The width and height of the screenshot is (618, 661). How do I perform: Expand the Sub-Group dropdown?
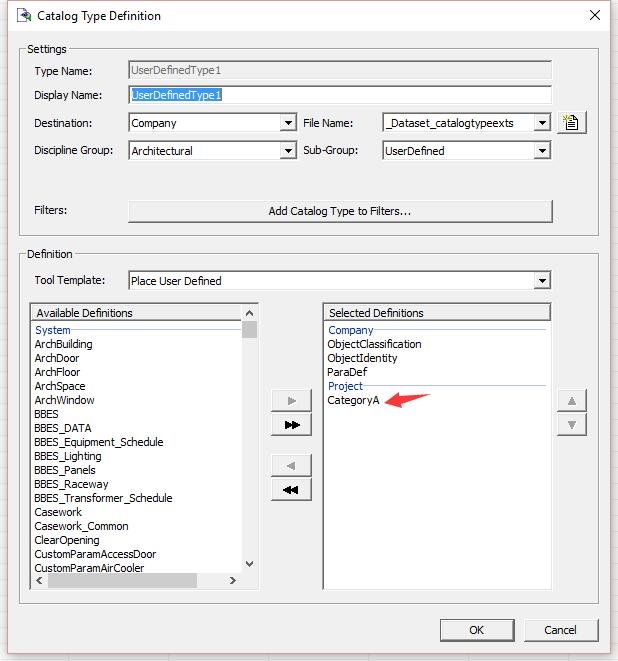point(542,150)
